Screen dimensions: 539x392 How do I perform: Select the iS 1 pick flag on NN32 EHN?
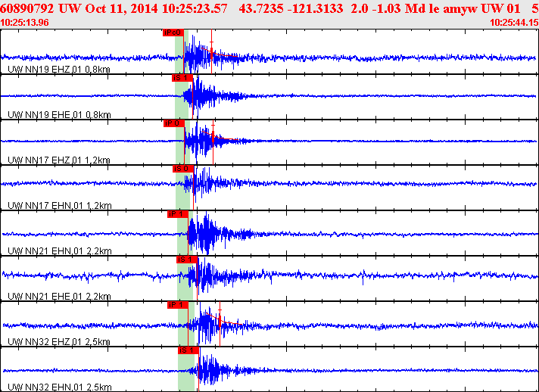pyautogui.click(x=188, y=350)
